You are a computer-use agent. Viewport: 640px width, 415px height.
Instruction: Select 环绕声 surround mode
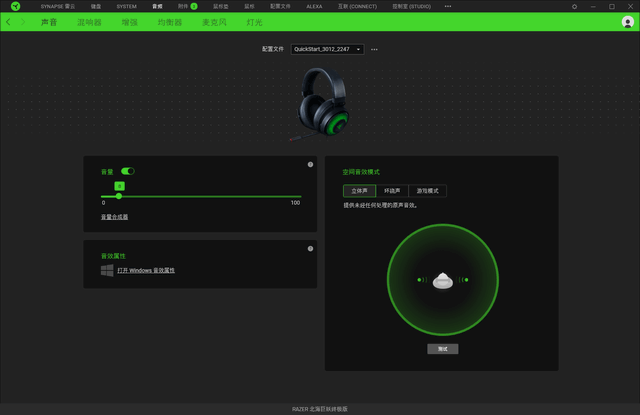[x=392, y=191]
